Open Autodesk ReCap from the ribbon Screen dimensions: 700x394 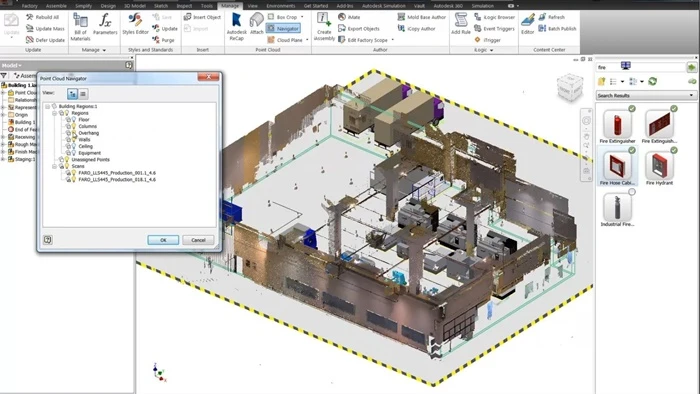(x=236, y=26)
